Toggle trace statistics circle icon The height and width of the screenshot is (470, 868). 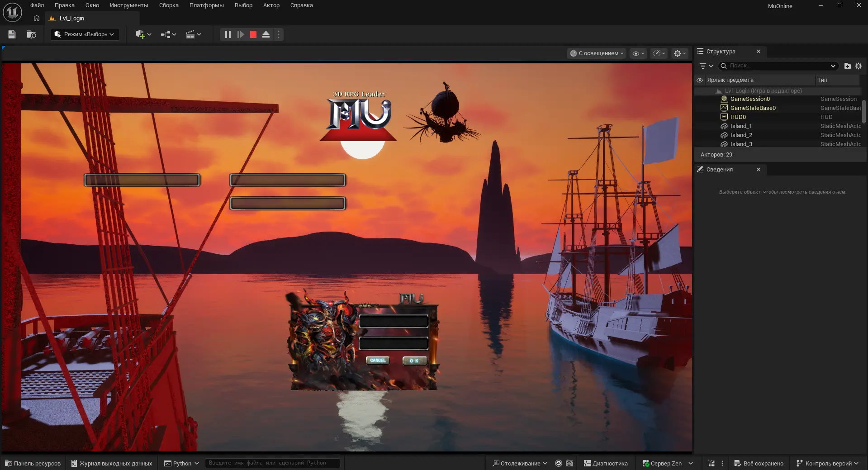pyautogui.click(x=559, y=464)
